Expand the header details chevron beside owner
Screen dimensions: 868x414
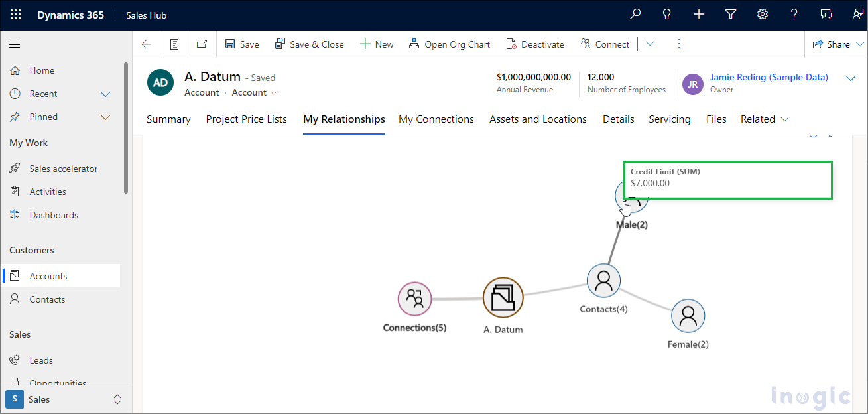[851, 78]
